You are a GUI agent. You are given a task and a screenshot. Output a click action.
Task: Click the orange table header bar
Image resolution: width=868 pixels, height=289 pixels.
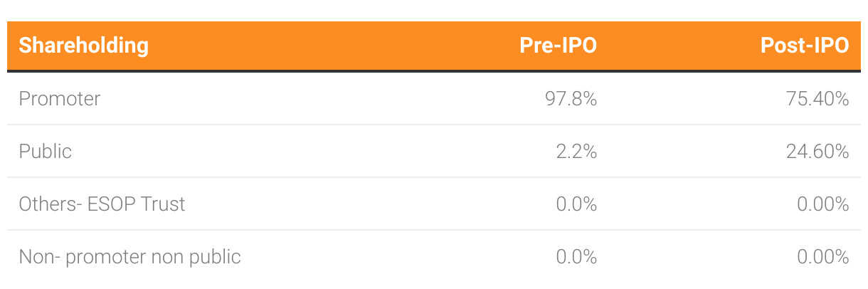(434, 46)
